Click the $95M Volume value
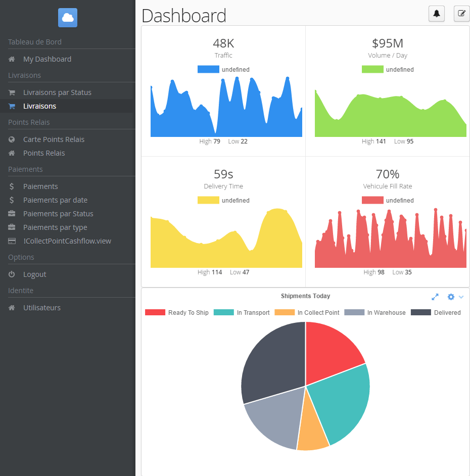This screenshot has width=470, height=476. click(x=388, y=43)
